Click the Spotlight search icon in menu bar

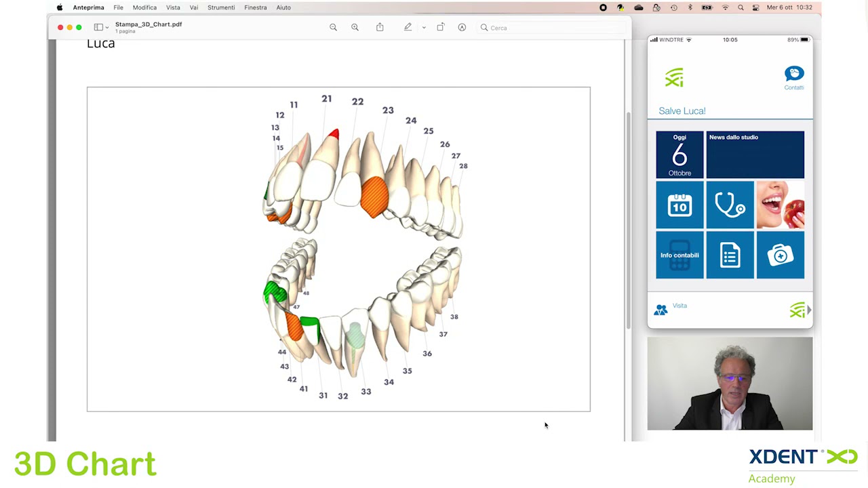pyautogui.click(x=741, y=7)
